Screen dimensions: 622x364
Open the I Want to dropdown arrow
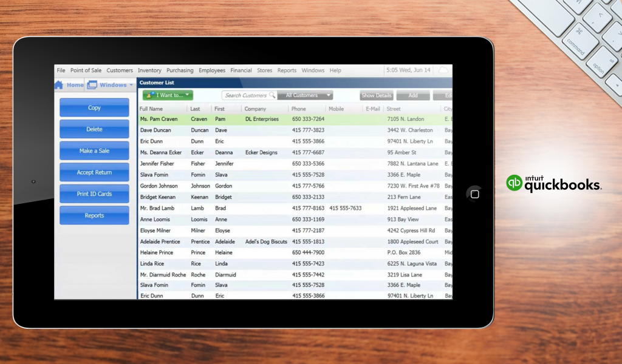188,95
